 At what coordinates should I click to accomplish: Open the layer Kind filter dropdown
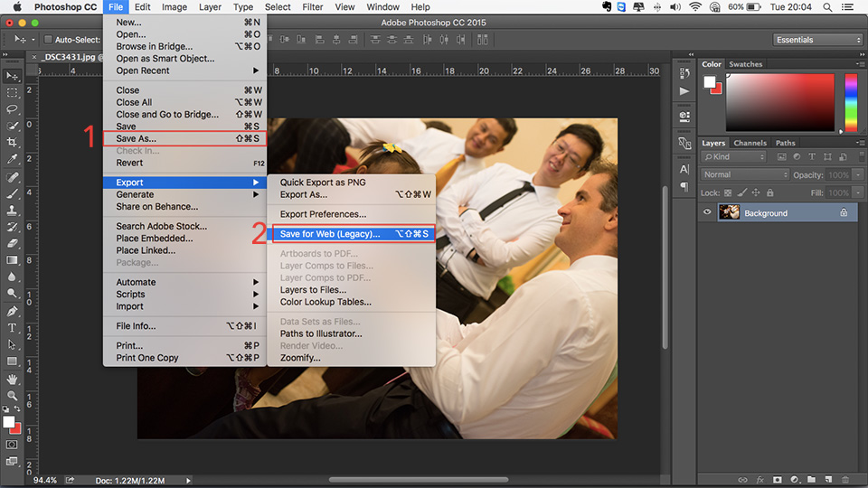[734, 157]
